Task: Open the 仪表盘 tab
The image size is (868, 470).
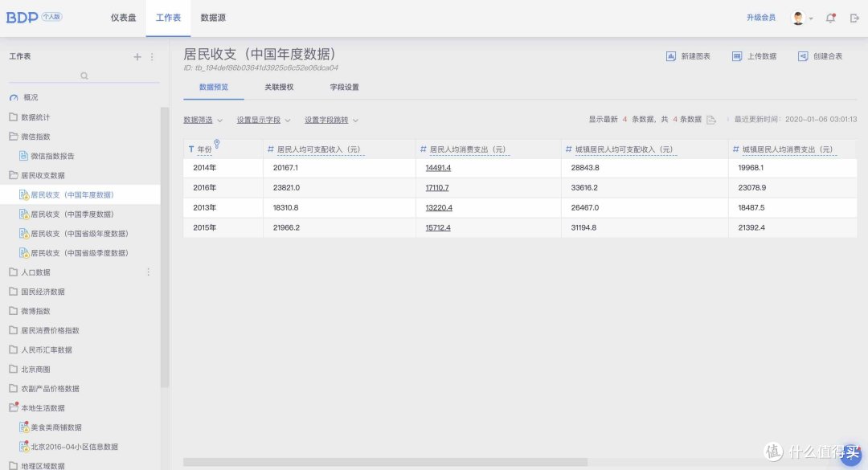Action: pos(123,18)
